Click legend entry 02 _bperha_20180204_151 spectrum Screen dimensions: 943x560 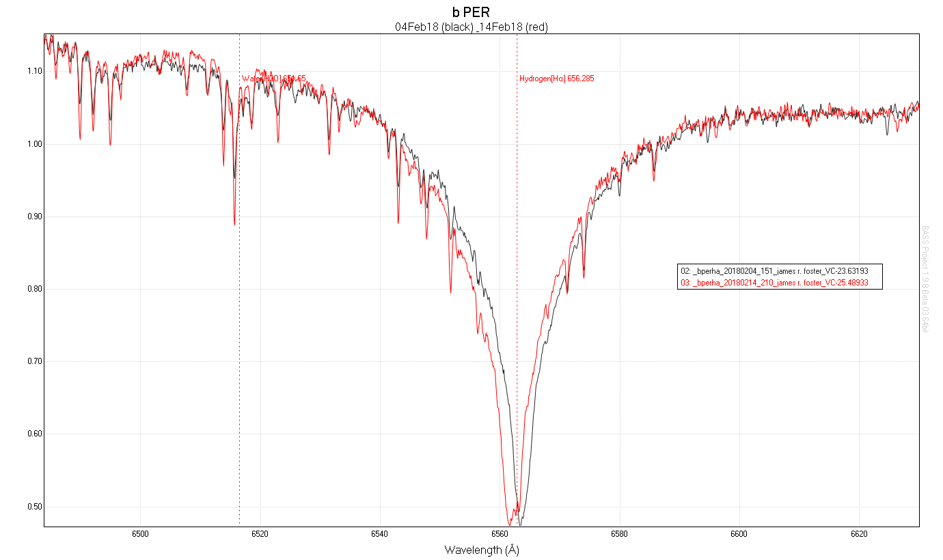(773, 270)
